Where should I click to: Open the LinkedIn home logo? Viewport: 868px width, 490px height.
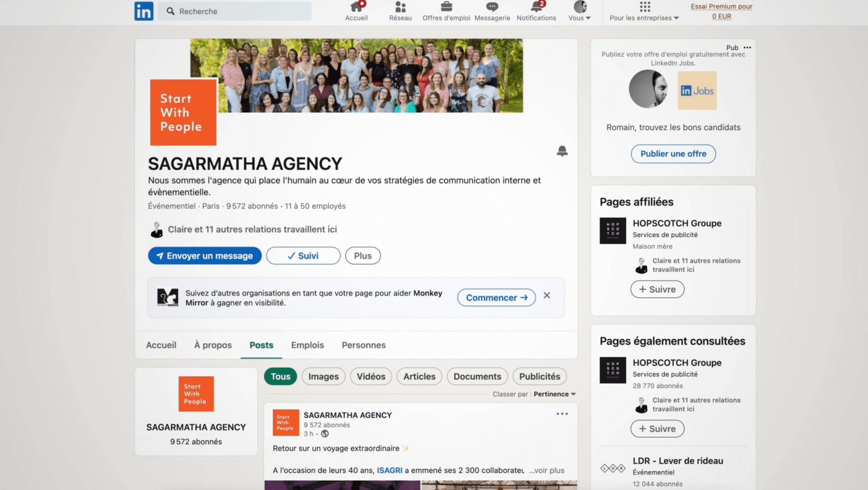[x=144, y=11]
